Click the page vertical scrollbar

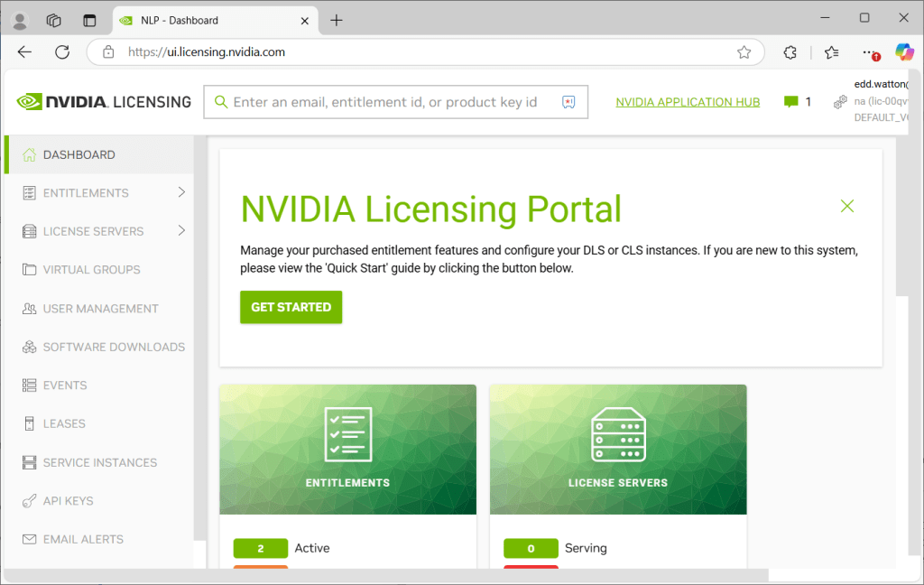pos(902,217)
